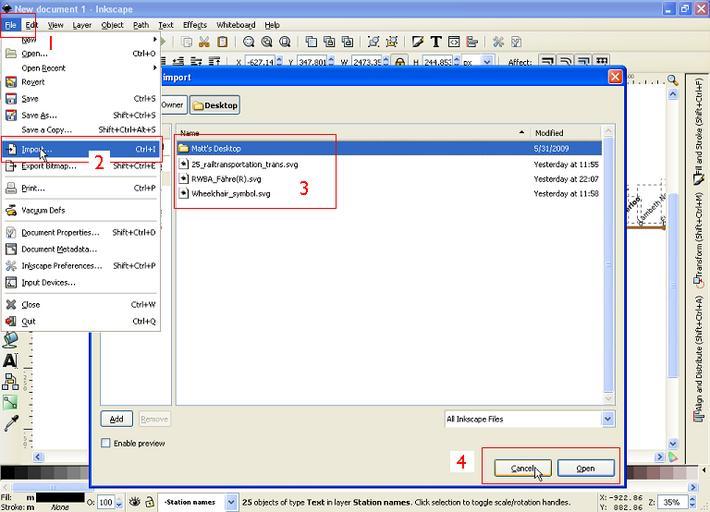Viewport: 710px width, 512px height.
Task: Toggle Affect rounded corners scaling button
Action: pos(566,62)
